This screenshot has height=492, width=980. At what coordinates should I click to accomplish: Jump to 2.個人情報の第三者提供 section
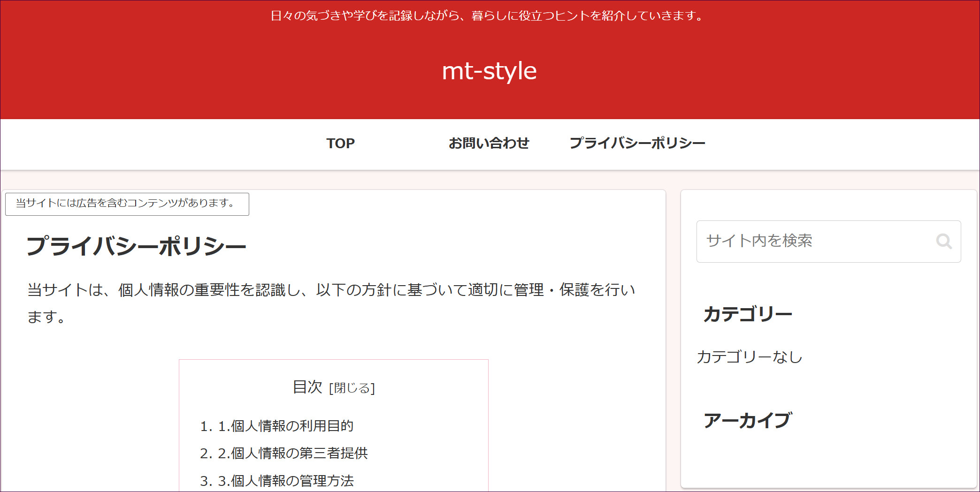(x=293, y=453)
